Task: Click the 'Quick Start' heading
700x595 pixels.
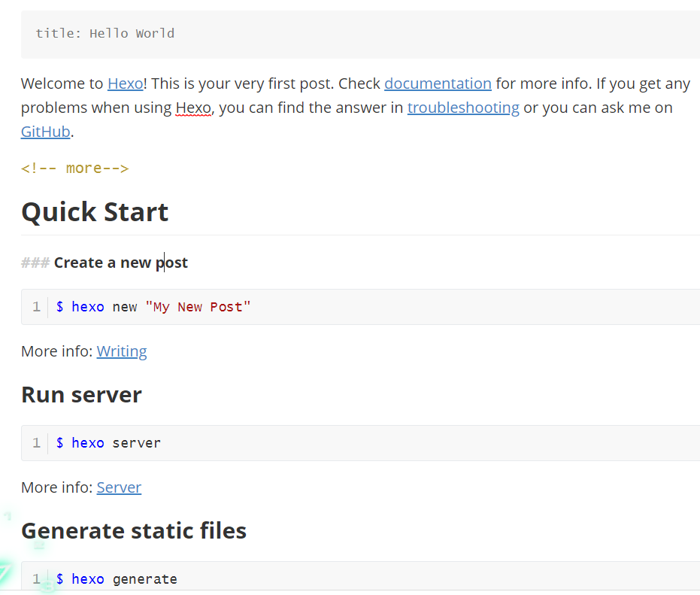Action: pyautogui.click(x=95, y=211)
